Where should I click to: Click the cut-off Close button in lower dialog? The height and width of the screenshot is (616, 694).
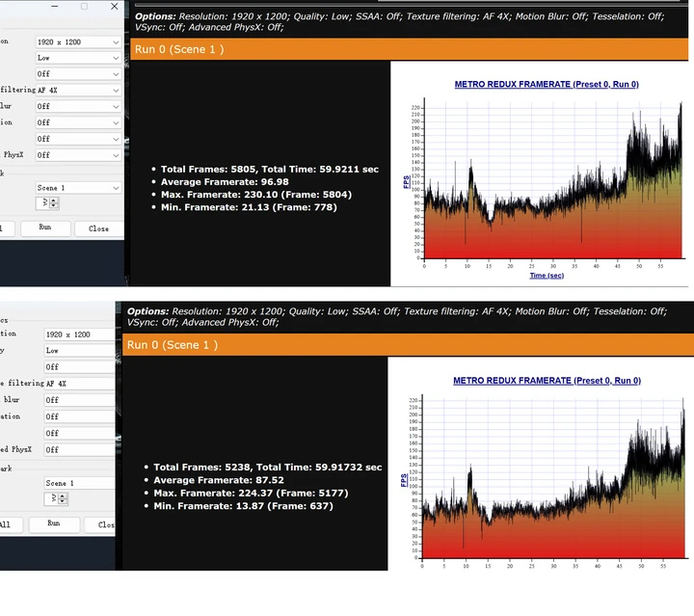tap(100, 524)
